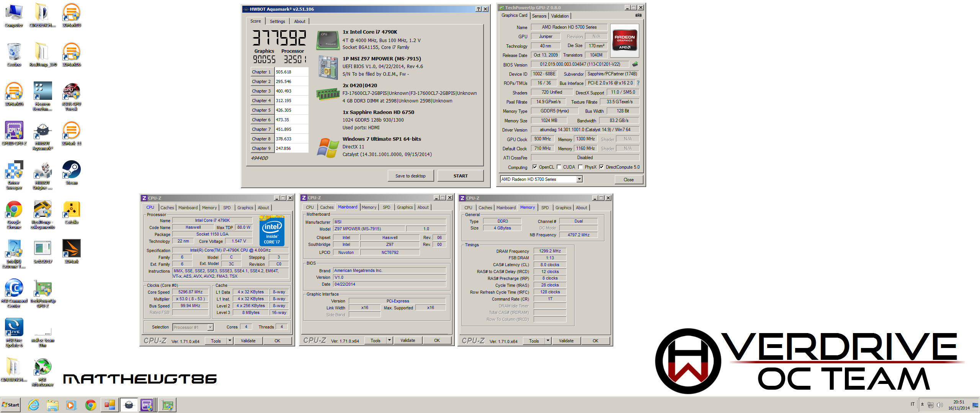Switch to Sensors tab in GPU-Z
The width and height of the screenshot is (980, 413).
(539, 16)
